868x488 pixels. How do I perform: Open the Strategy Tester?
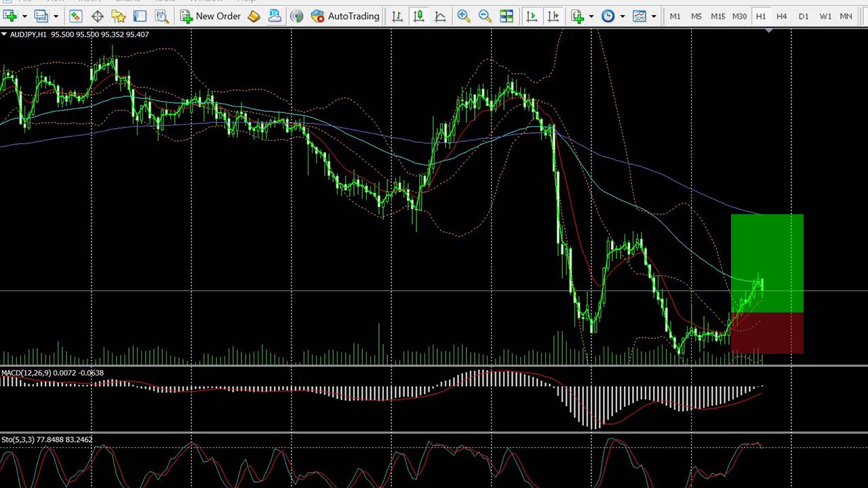(161, 16)
